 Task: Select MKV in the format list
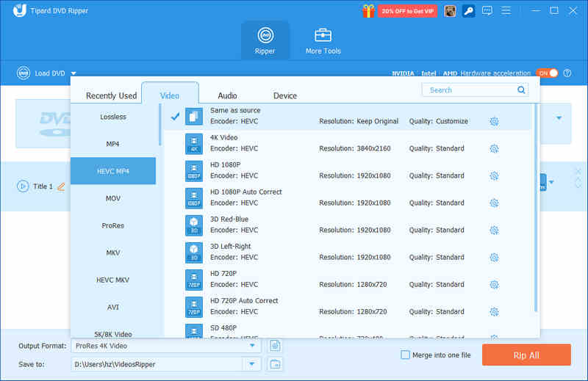tap(112, 253)
